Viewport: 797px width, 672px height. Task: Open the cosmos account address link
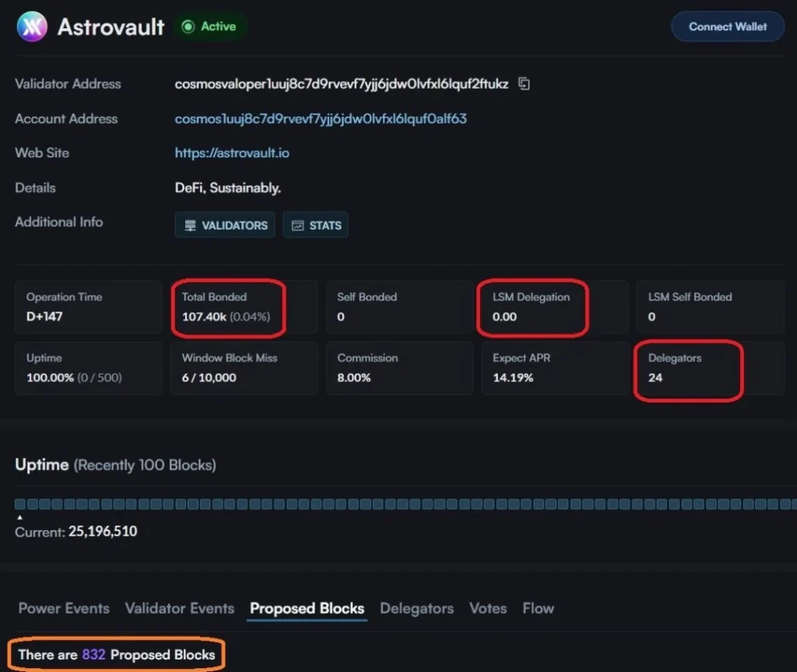click(321, 119)
